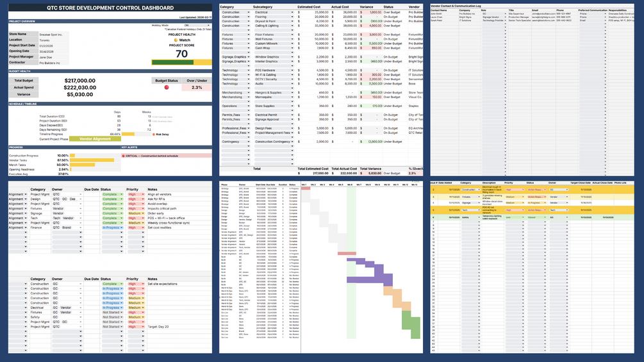The height and width of the screenshot is (362, 644).
Task: Click the red Budget Status indicator dot
Action: coord(167,87)
